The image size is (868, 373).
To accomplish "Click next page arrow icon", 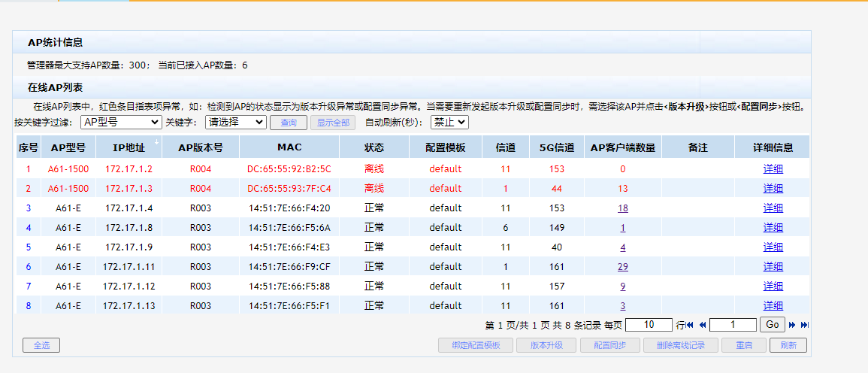I will 792,325.
